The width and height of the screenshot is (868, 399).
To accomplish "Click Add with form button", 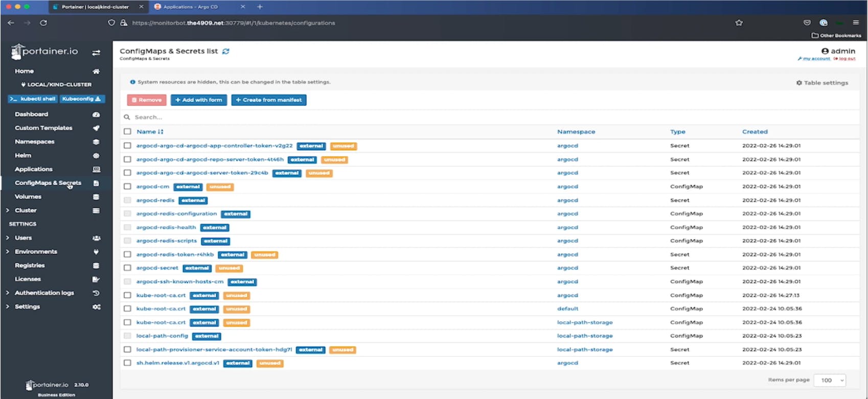I will click(x=199, y=100).
